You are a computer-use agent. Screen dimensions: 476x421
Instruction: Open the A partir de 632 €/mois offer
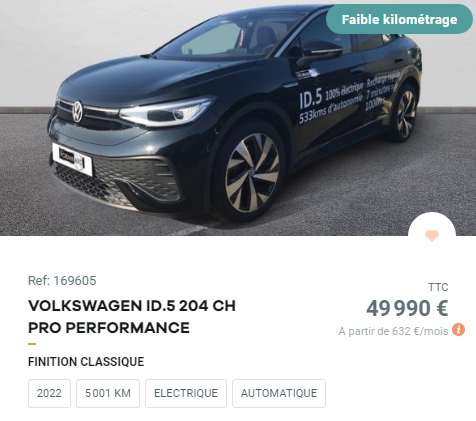click(393, 331)
